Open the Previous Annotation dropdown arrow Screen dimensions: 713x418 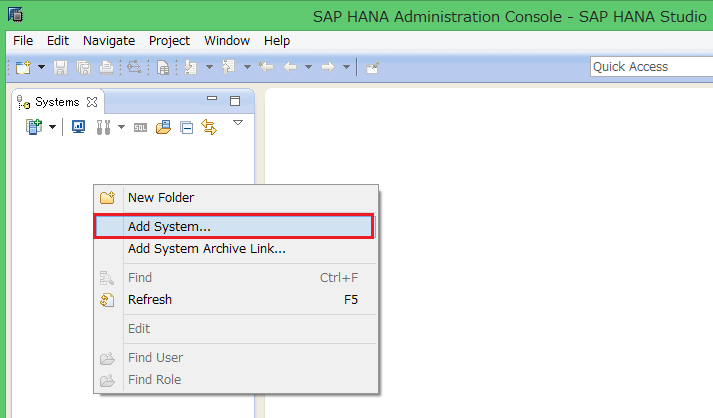[247, 67]
